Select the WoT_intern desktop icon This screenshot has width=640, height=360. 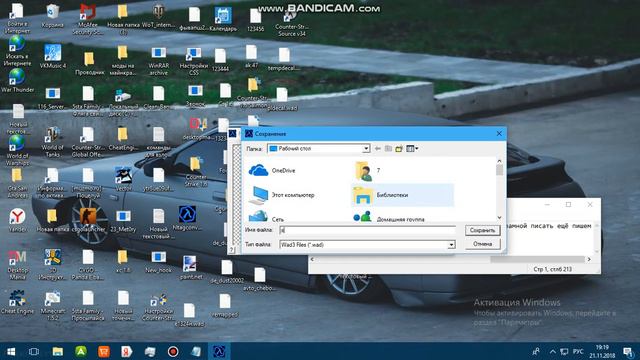tap(158, 16)
